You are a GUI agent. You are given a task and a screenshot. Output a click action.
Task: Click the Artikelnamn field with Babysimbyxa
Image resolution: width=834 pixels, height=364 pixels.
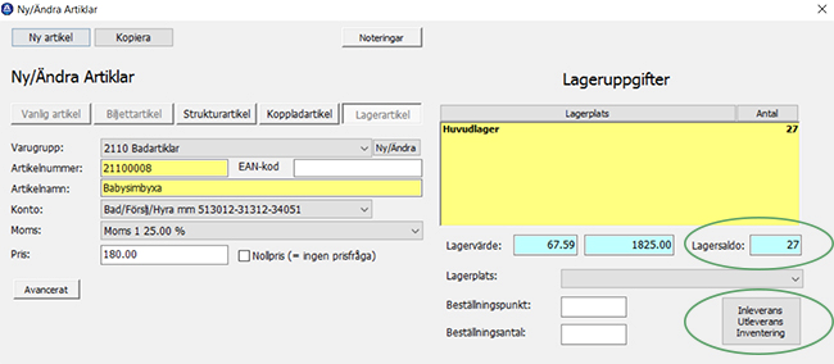(x=261, y=188)
